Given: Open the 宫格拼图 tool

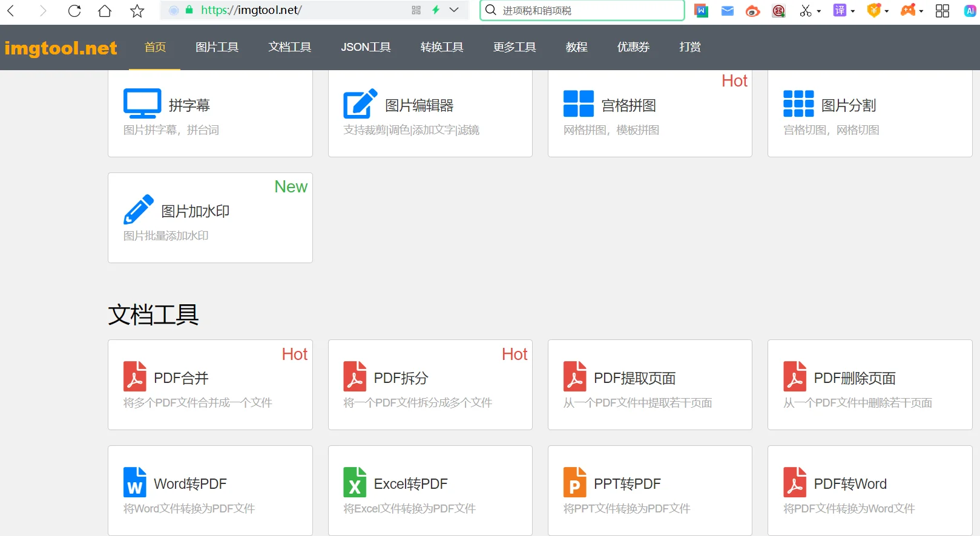Looking at the screenshot, I should 629,105.
